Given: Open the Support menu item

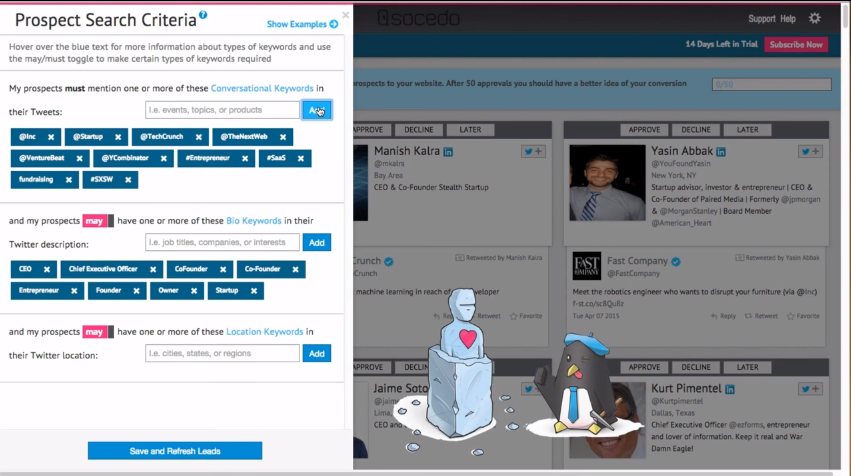Looking at the screenshot, I should 761,19.
